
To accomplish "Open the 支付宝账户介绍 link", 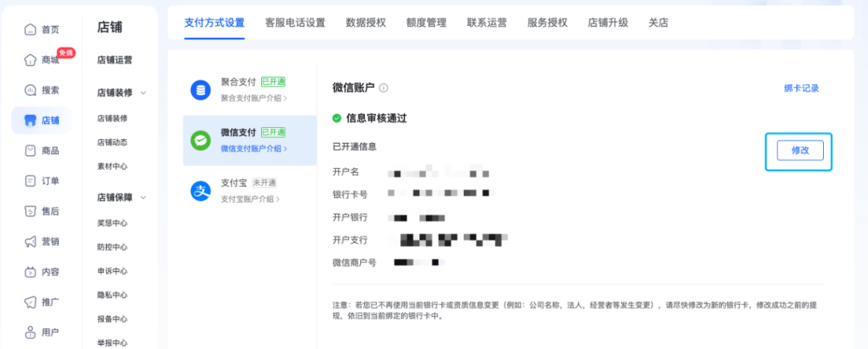I will [250, 199].
